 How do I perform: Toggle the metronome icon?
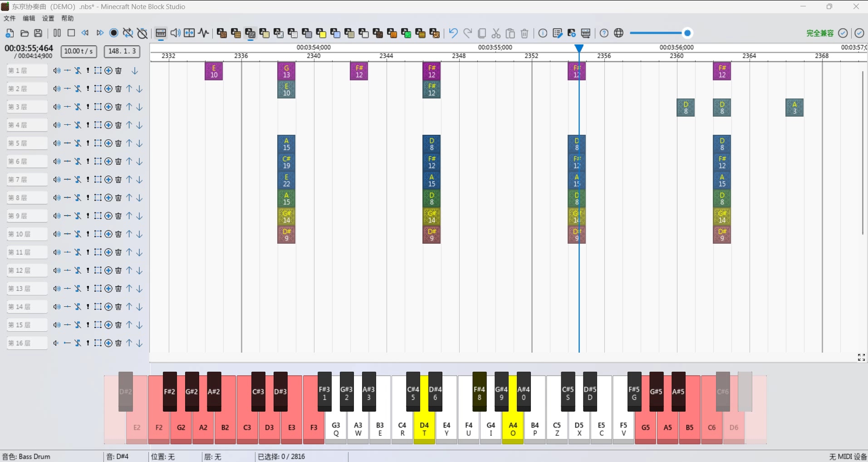[x=142, y=33]
